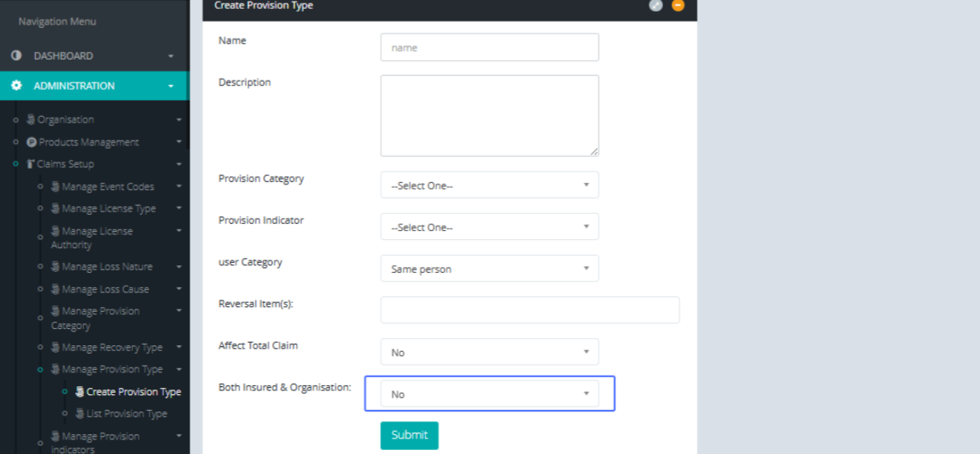Click icon beside List Provision Type
Viewport: 980px width, 454px height.
80,414
